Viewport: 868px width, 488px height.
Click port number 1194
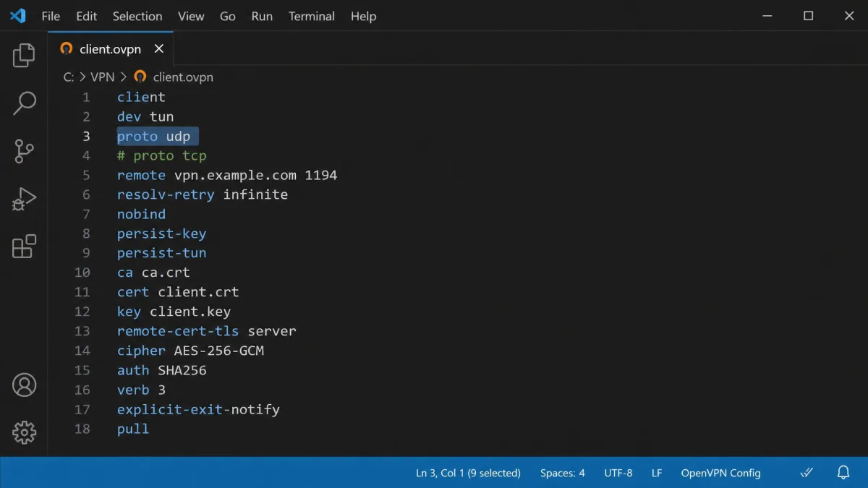(321, 175)
